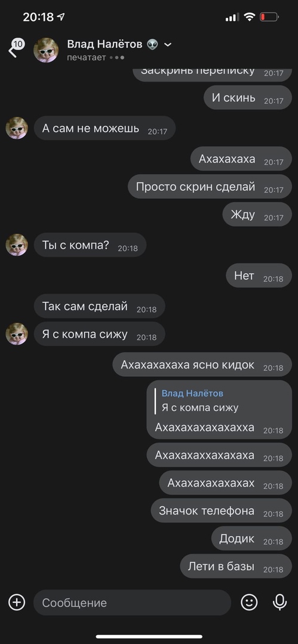The height and width of the screenshot is (644, 298).
Task: Tap the Wi-Fi status icon
Action: [x=249, y=17]
